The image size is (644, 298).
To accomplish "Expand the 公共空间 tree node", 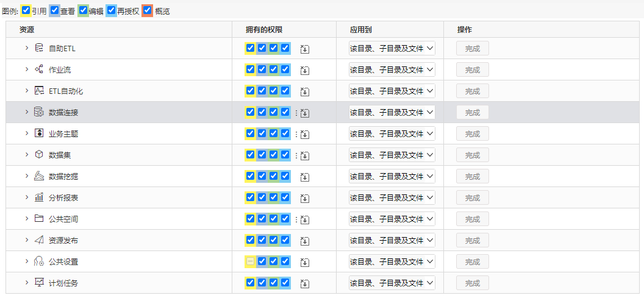I will point(27,218).
